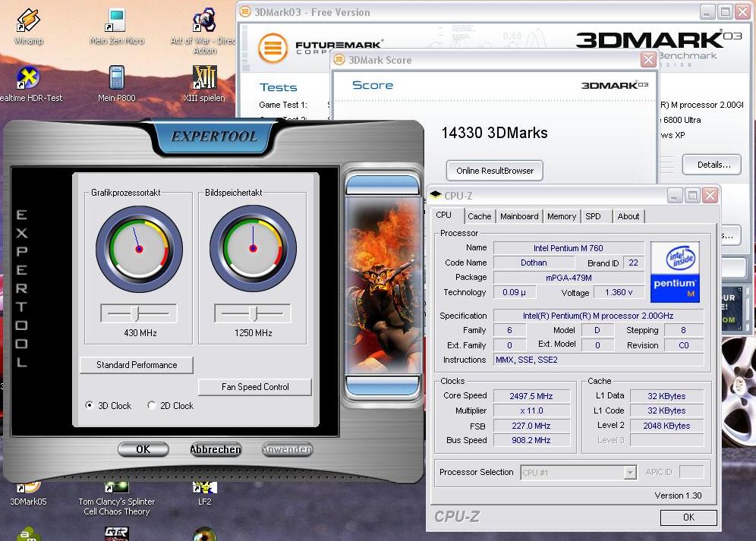Click the flaming demon image in Expertool

pyautogui.click(x=383, y=285)
